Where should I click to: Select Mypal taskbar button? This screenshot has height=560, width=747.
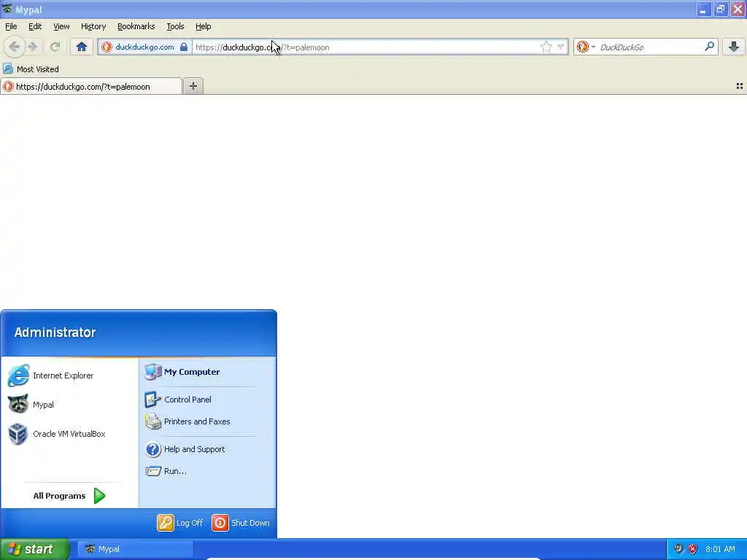pyautogui.click(x=135, y=549)
